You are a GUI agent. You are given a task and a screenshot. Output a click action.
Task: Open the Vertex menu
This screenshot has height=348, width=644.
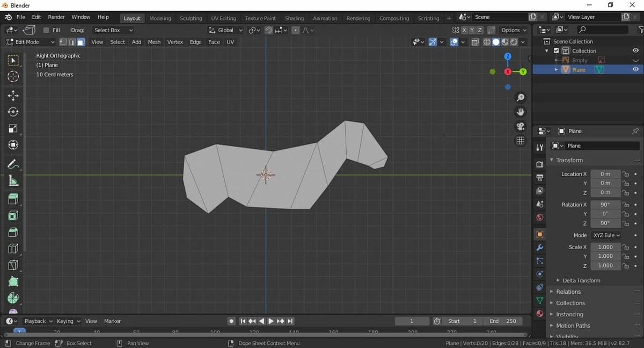[x=175, y=42]
